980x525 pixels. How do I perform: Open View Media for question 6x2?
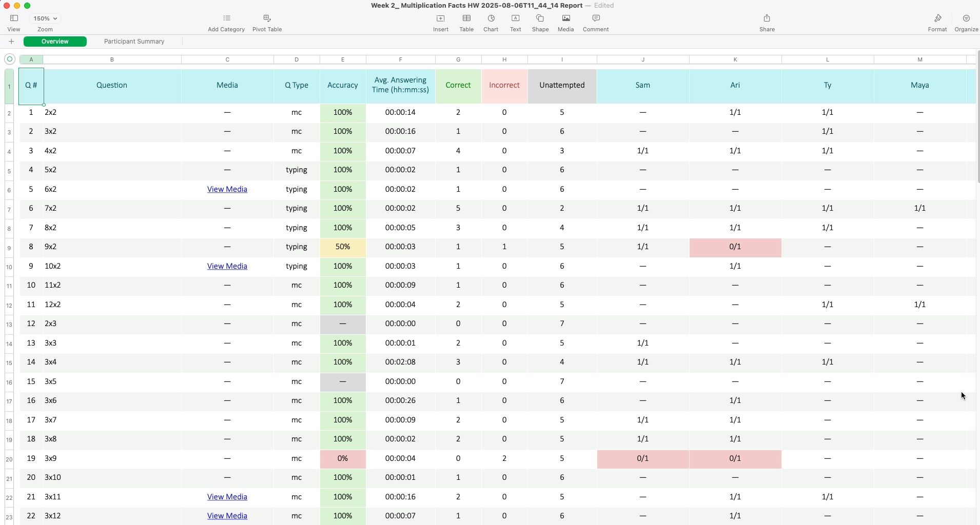(x=227, y=189)
